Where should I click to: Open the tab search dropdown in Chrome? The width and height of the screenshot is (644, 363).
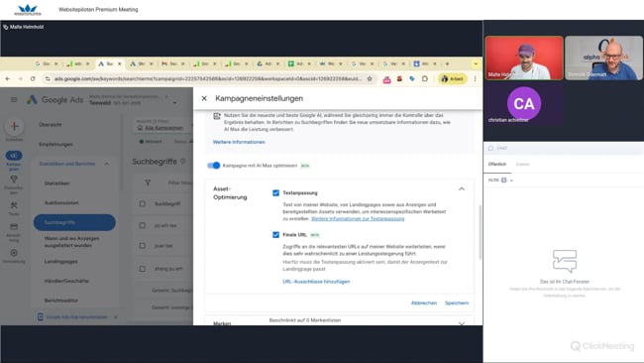click(x=476, y=63)
